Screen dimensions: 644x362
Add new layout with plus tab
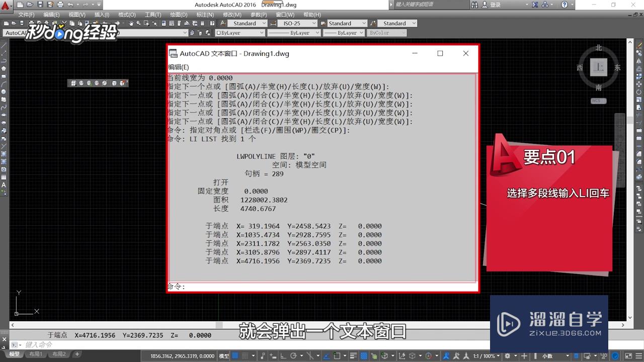(x=77, y=354)
